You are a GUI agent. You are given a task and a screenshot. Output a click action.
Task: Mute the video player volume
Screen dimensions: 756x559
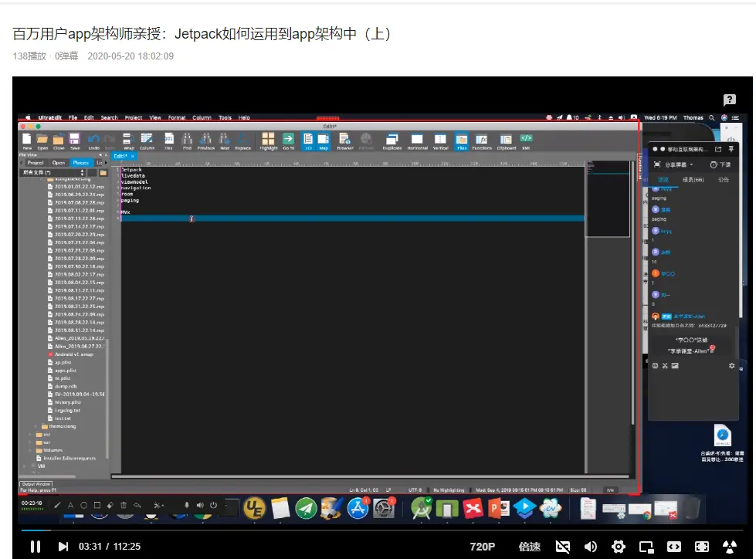click(591, 547)
